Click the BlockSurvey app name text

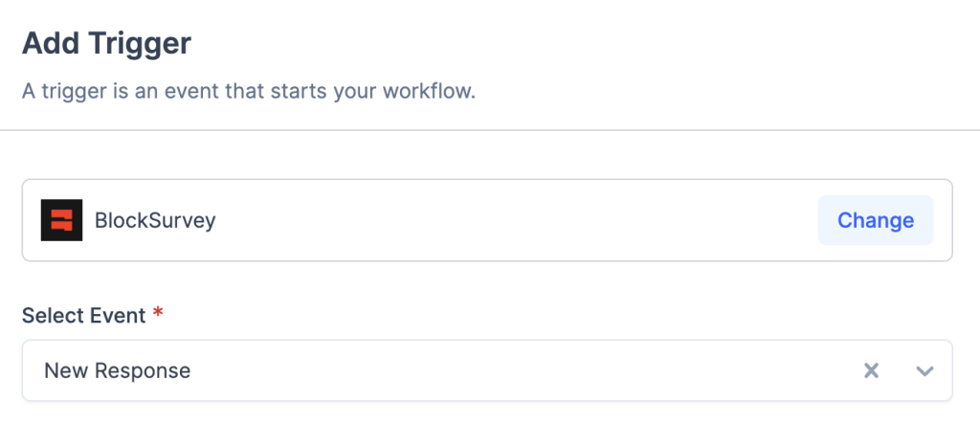(155, 220)
